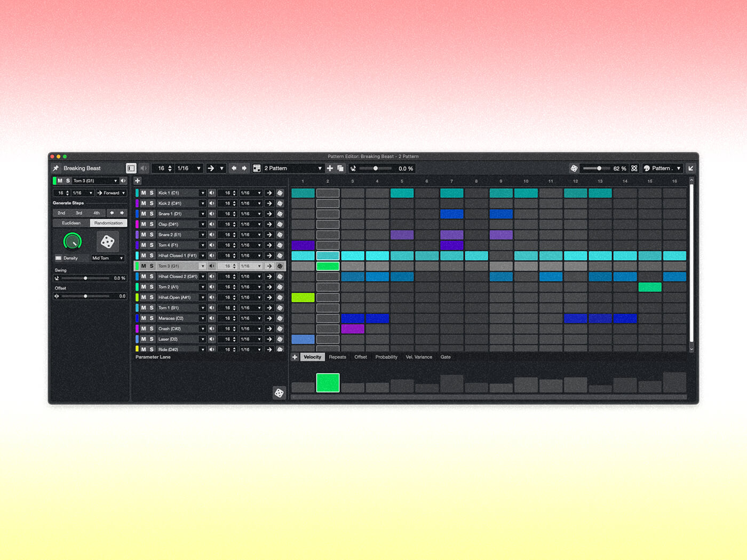
Task: Click the arrow direction icon on the Snare 1 row
Action: pyautogui.click(x=269, y=214)
